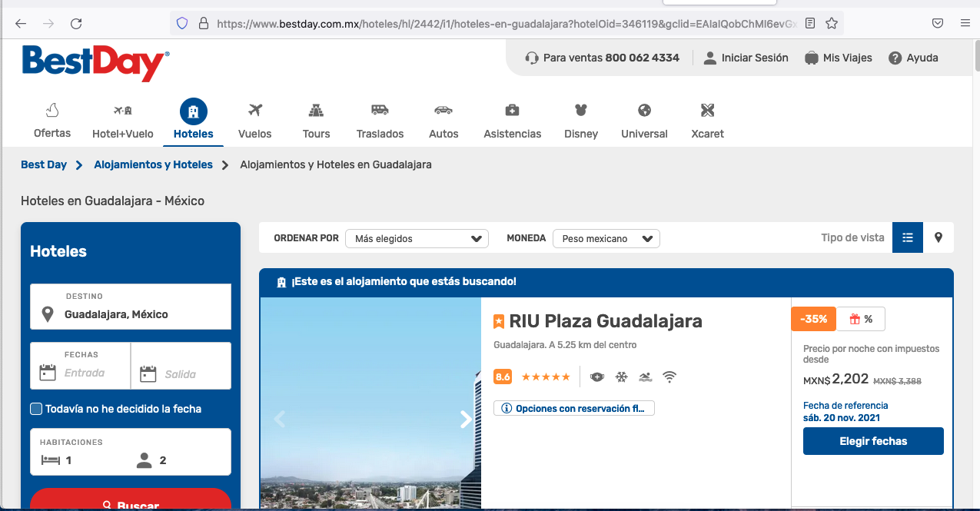Click the BestDay logo
Image resolution: width=980 pixels, height=511 pixels.
click(95, 63)
